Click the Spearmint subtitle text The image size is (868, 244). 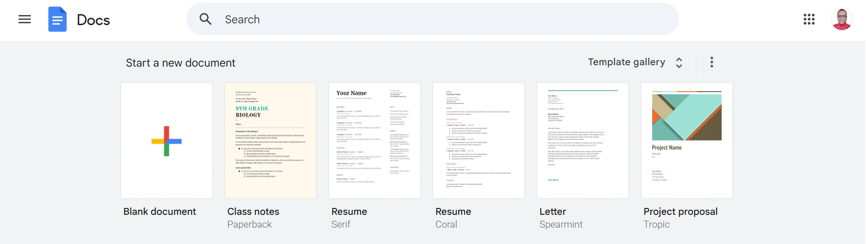click(561, 224)
